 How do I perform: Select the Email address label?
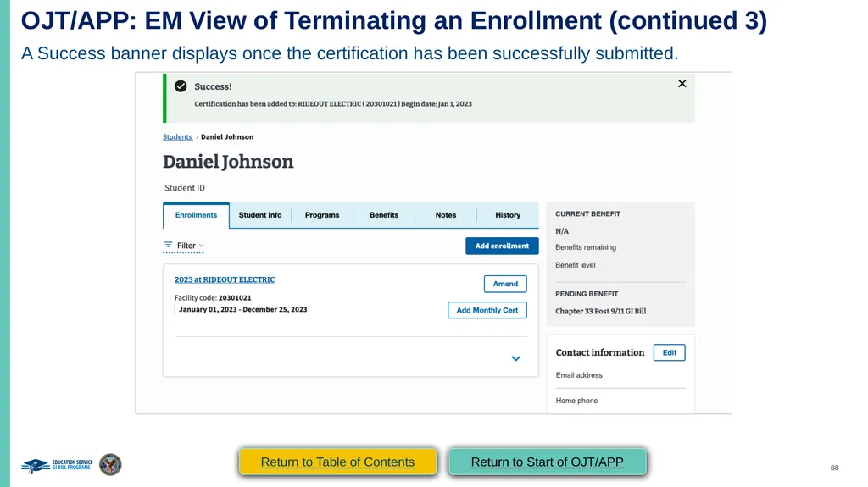(x=579, y=375)
